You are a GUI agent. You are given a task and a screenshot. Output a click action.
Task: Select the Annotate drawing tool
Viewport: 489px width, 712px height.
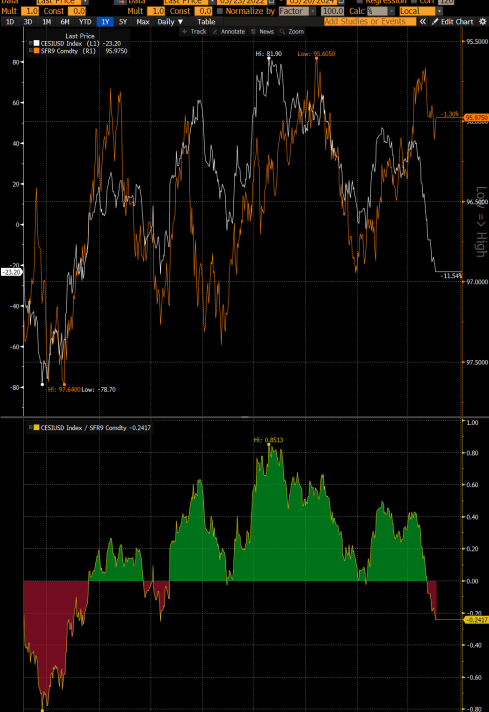[229, 31]
